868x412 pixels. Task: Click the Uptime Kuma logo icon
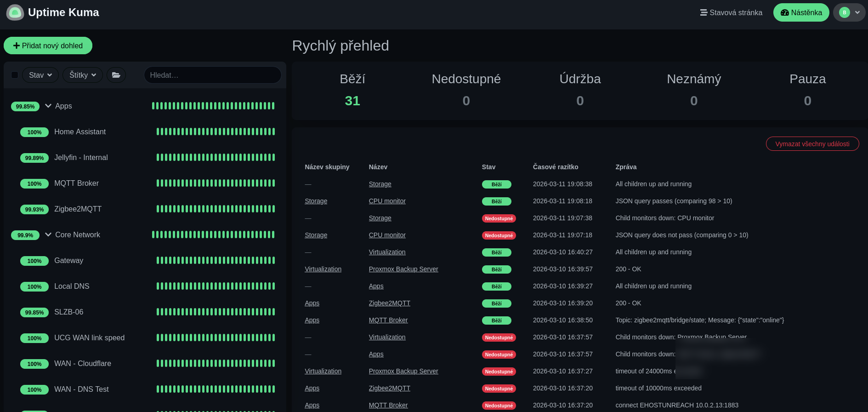(15, 12)
